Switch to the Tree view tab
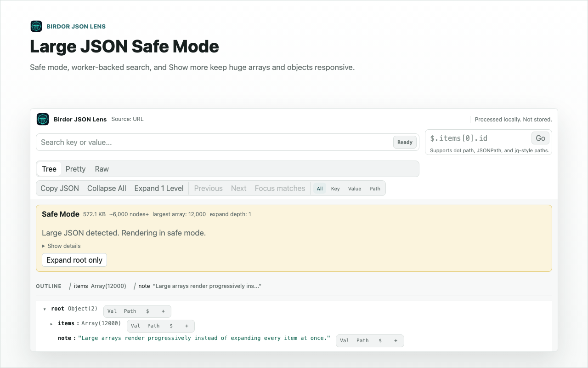 point(49,169)
